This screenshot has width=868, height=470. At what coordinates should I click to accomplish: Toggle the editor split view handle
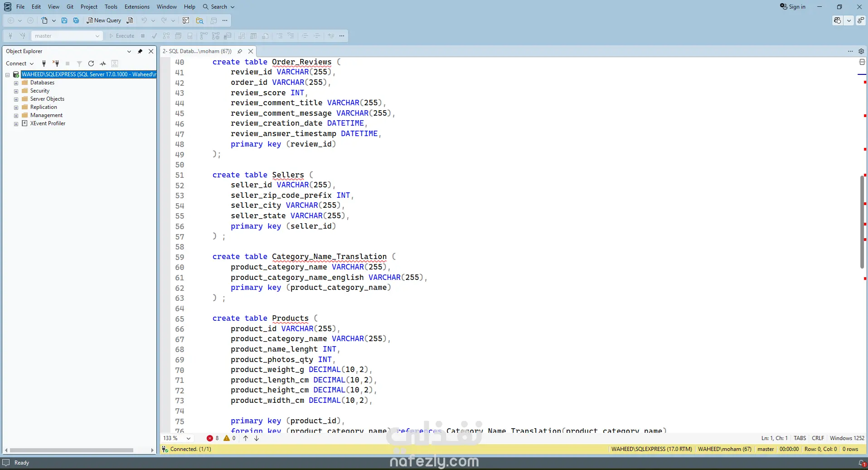point(862,62)
